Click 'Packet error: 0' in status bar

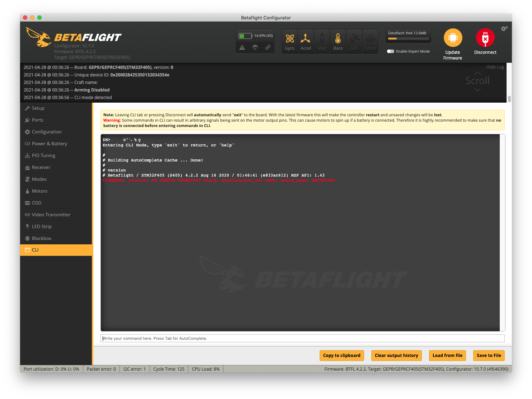[x=101, y=369]
